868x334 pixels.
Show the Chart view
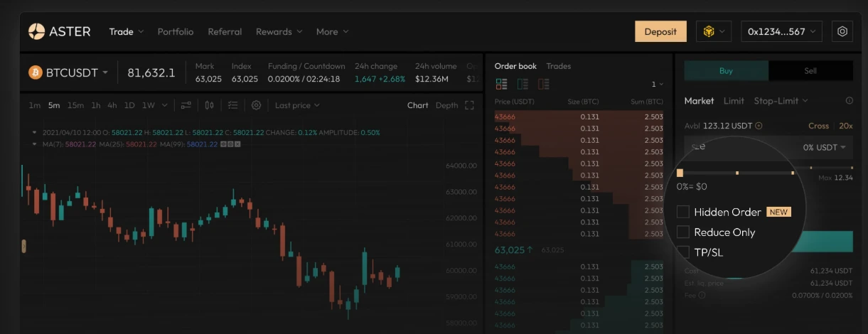418,105
